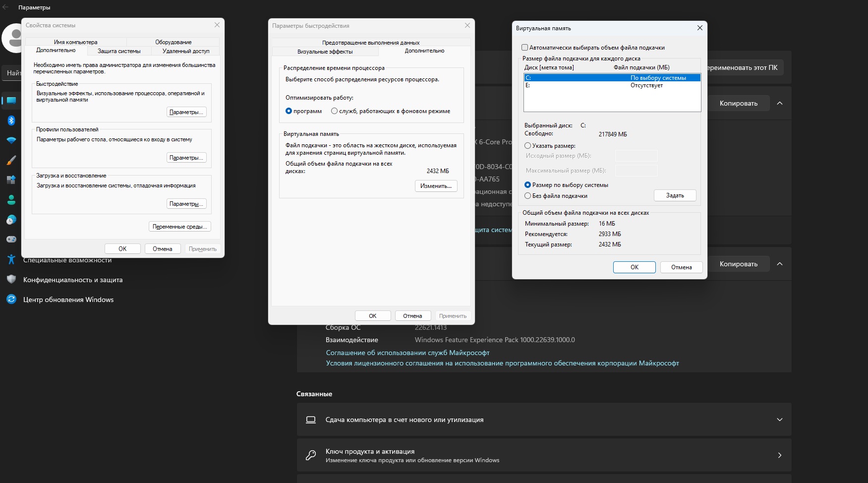Open Соглашение об использовании служб Майкрософт link

tap(407, 353)
